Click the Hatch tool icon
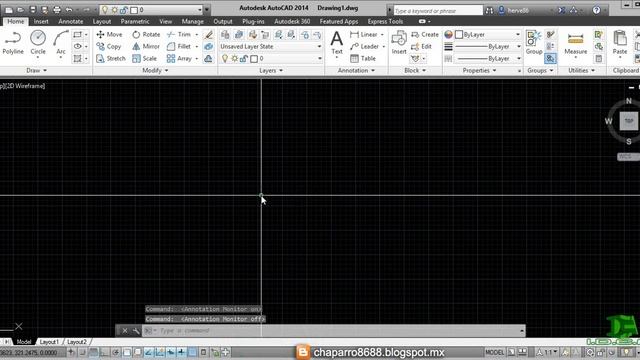The width and height of the screenshot is (640, 360). tap(78, 58)
